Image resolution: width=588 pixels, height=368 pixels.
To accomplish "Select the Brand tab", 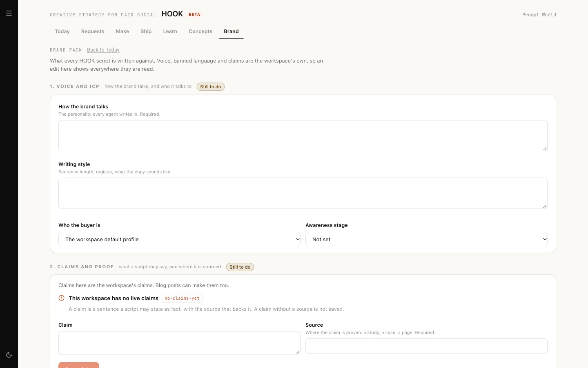I will click(x=231, y=31).
